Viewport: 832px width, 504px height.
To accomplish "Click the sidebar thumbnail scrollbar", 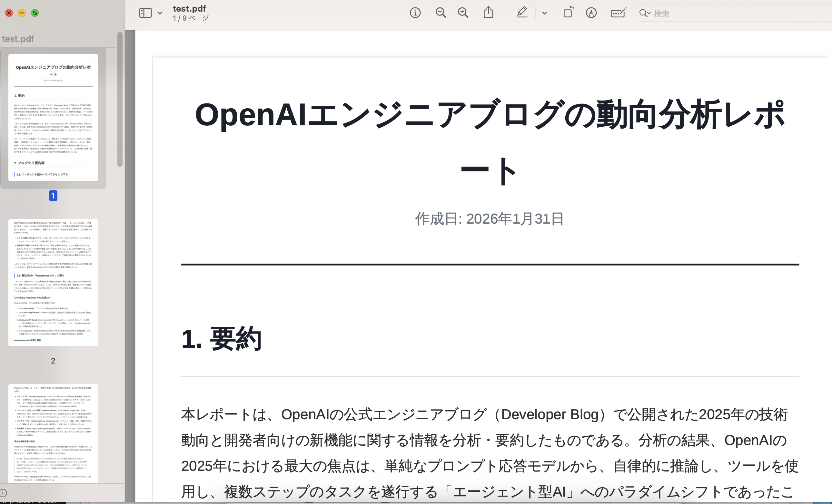I will click(x=120, y=100).
